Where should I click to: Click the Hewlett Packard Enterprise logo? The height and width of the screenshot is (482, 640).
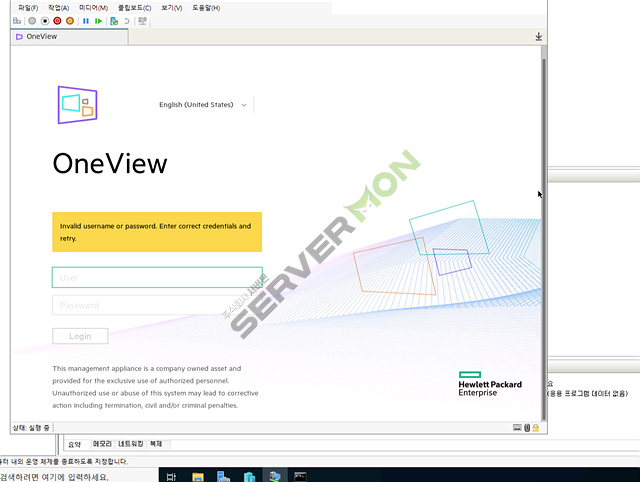[490, 384]
